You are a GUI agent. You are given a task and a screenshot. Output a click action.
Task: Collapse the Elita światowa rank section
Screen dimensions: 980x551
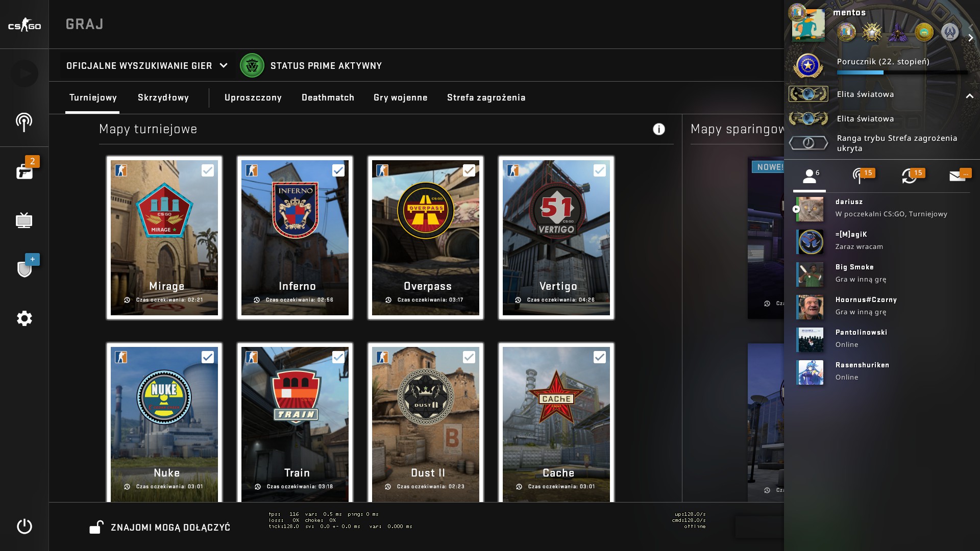969,95
